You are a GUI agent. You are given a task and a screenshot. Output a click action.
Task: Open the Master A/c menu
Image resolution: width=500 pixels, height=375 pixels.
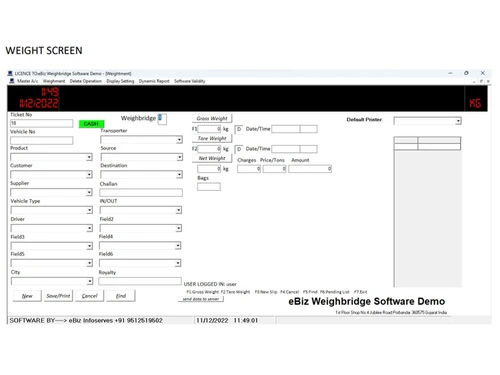(27, 81)
